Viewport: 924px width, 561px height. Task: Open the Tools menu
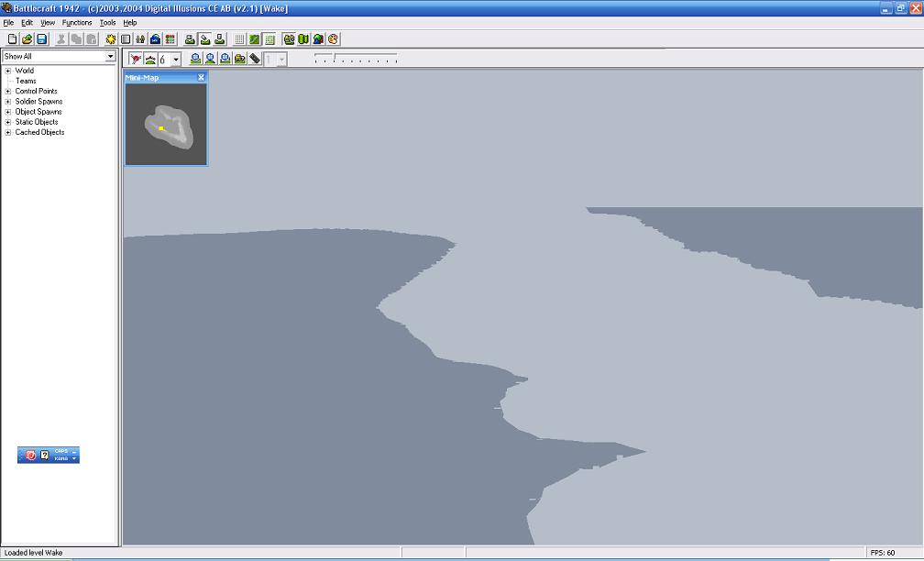pyautogui.click(x=107, y=22)
